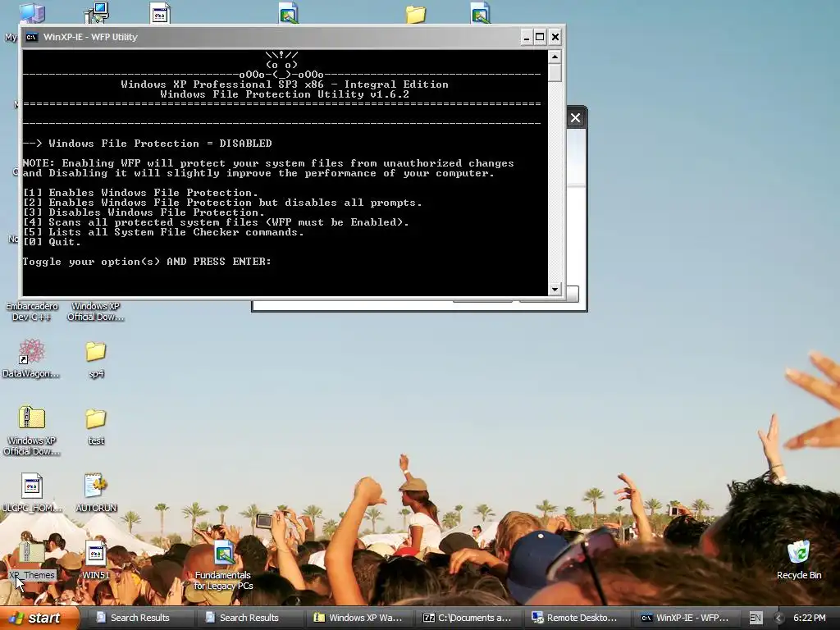Viewport: 840px width, 630px height.
Task: Expand hidden tray icons arrow
Action: tap(778, 618)
